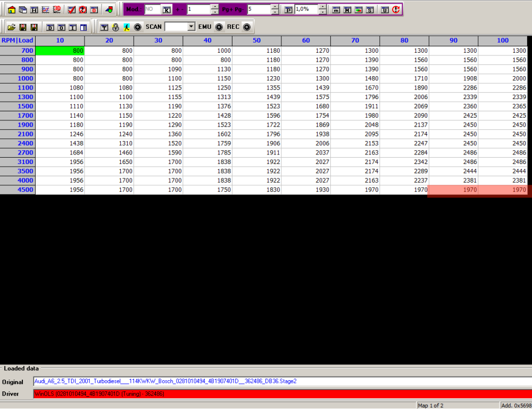
Task: Select cell 1908 in row 1000
Action: coord(453,78)
